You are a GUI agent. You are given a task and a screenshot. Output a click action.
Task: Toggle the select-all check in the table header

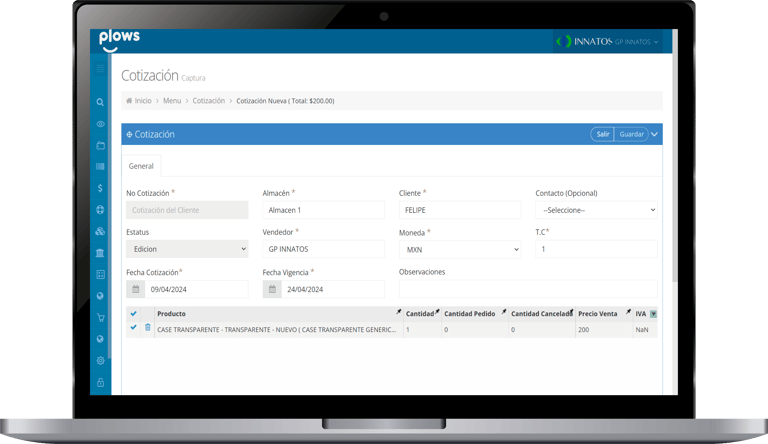coord(133,314)
